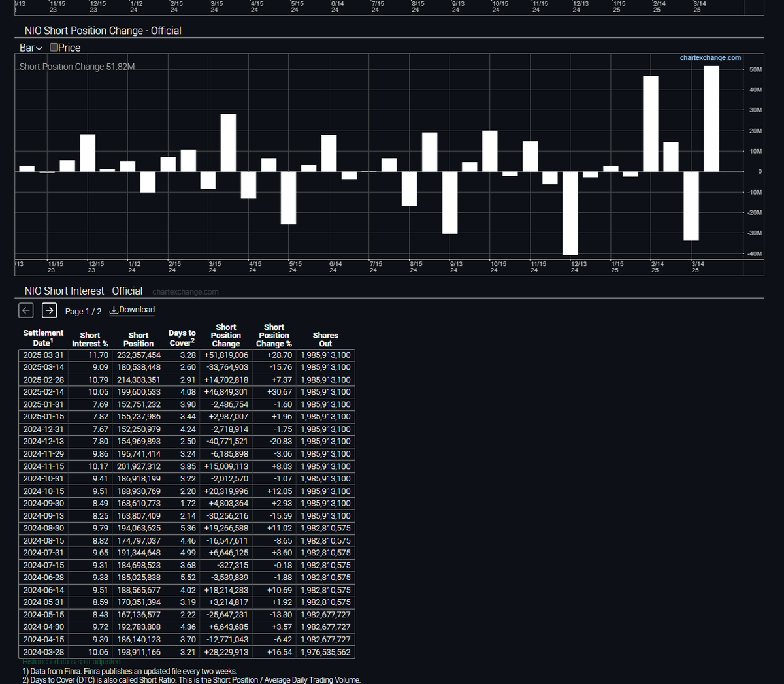Sort by Shares Out column header
The image size is (784, 684).
[x=325, y=339]
